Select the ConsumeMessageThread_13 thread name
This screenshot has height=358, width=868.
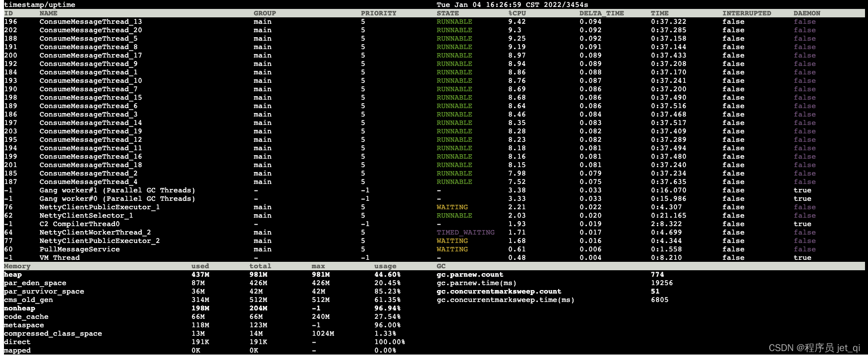click(x=91, y=22)
